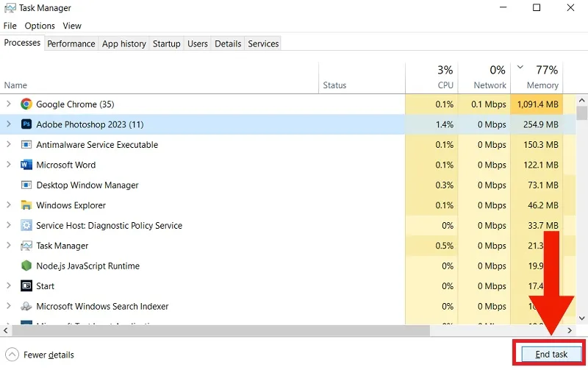This screenshot has width=588, height=370.
Task: Click the Google Chrome process icon
Action: coord(26,104)
